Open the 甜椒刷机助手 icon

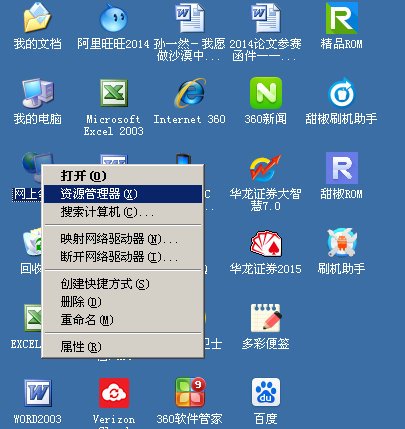341,93
